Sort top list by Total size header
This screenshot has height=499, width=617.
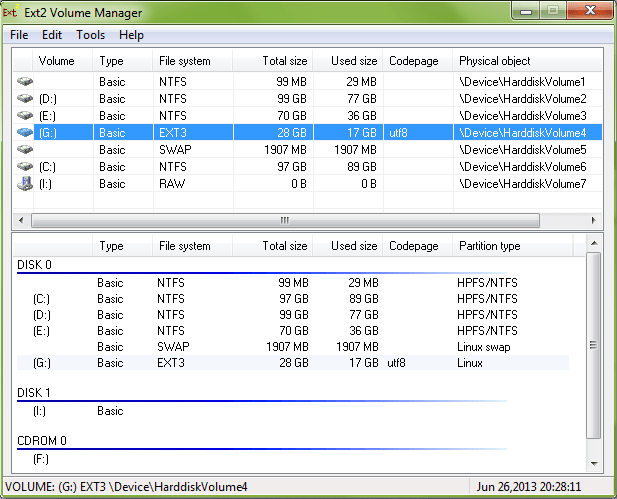pyautogui.click(x=273, y=61)
